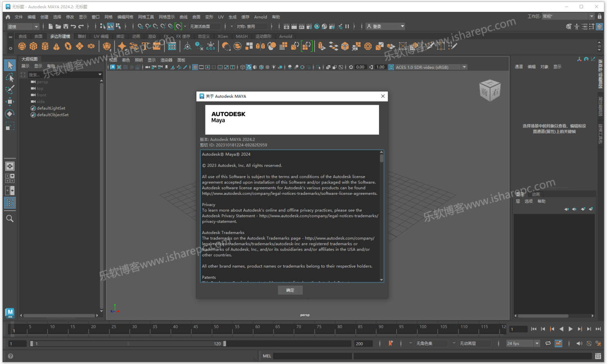607x364 pixels.
Task: Click the new scene icon
Action: (51, 26)
